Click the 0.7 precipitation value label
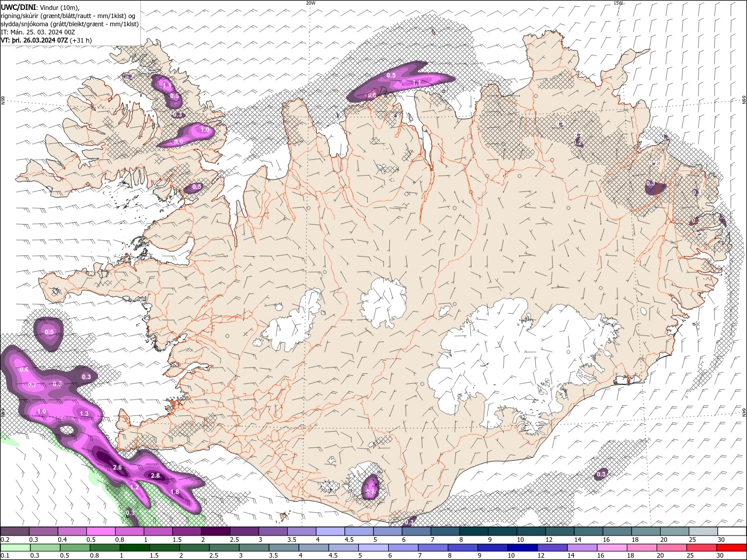Screen dimensions: 747x560 tap(32, 386)
